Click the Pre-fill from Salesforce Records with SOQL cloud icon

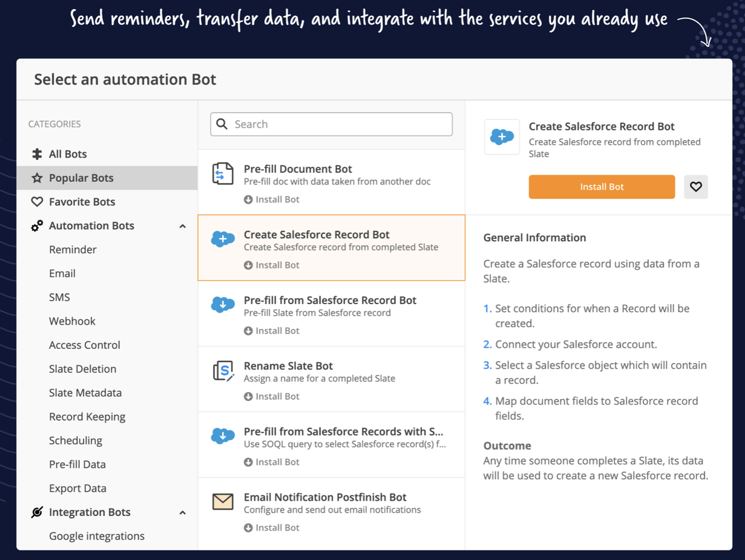tap(223, 435)
